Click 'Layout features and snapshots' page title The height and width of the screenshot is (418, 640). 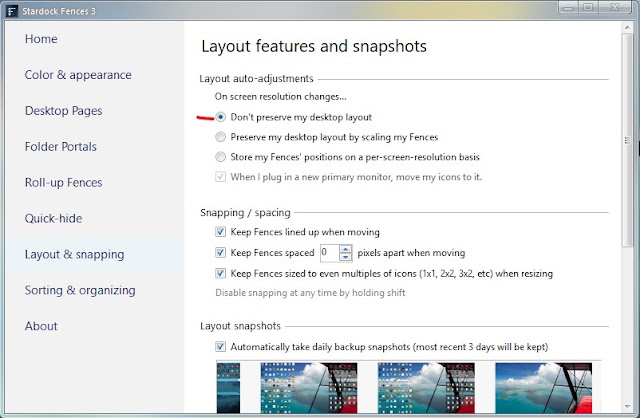(314, 46)
